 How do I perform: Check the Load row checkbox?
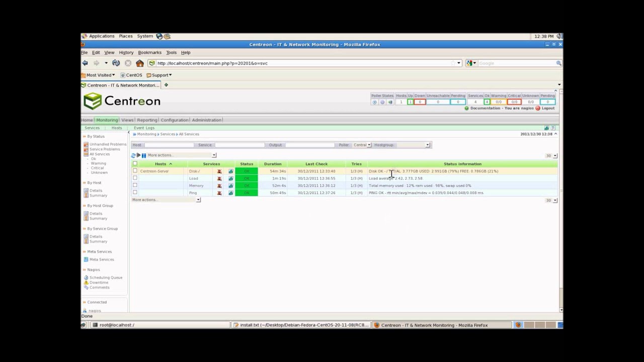(135, 178)
